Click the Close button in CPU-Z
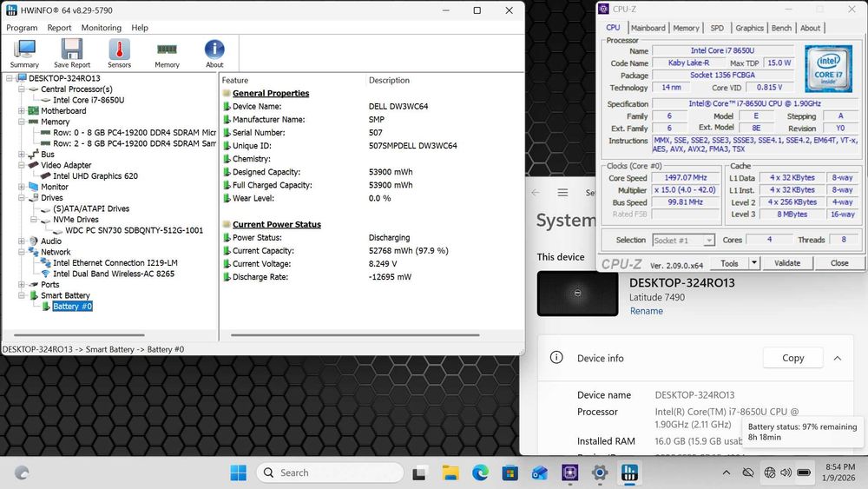Screen dimensions: 868x489 click(839, 263)
